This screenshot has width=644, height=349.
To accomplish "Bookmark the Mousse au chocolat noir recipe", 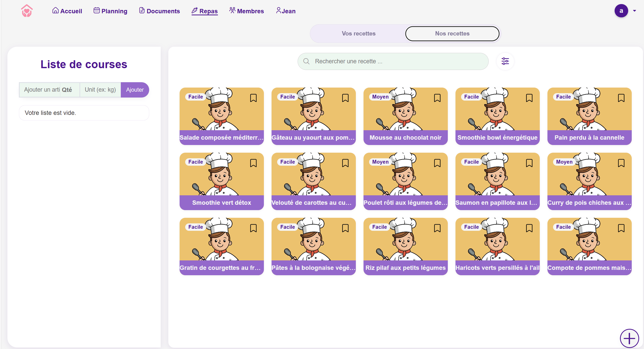I will [437, 98].
